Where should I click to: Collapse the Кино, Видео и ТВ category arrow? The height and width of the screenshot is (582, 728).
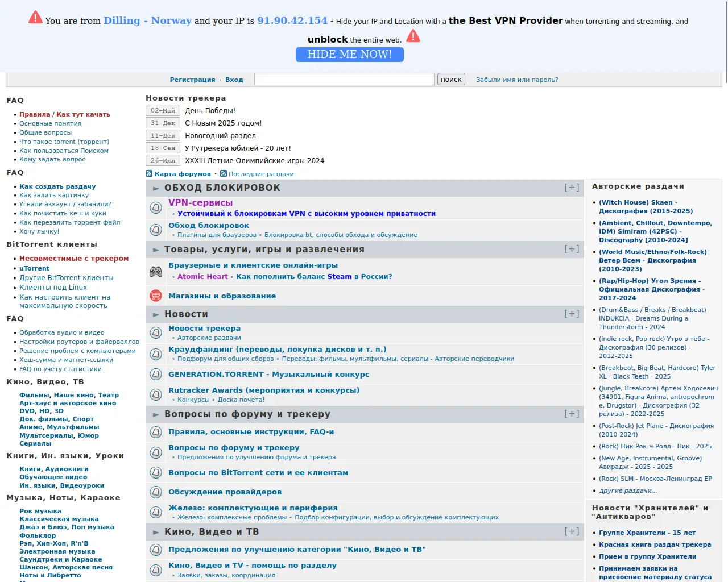156,532
